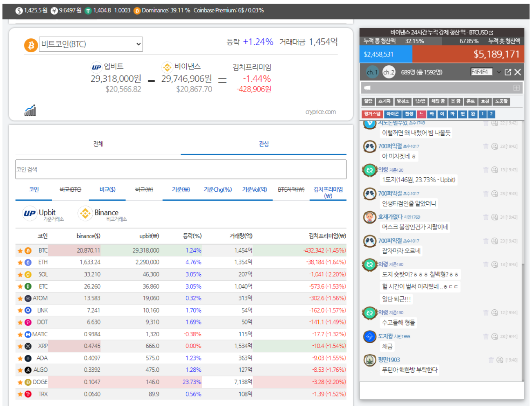Click the red 핑거스냅 button
Viewport: 532px width, 407px height.
372,114
